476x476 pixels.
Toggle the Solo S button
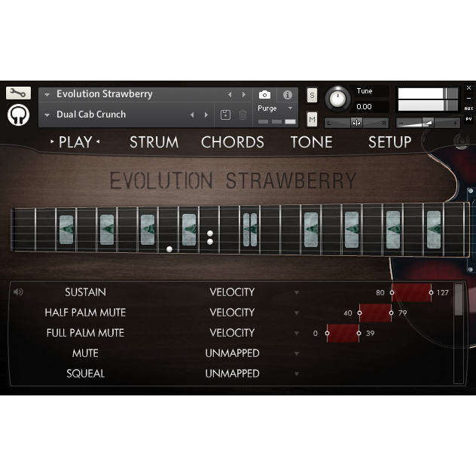click(x=312, y=96)
